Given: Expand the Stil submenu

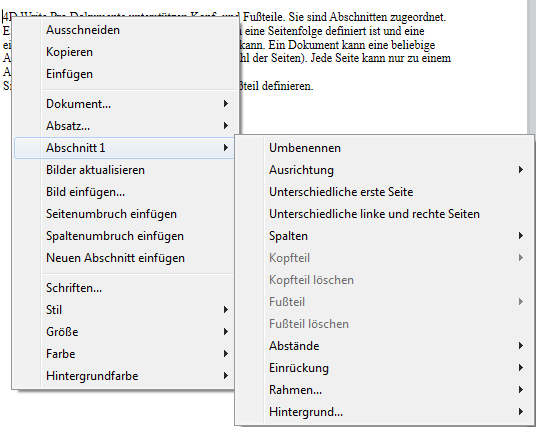Looking at the screenshot, I should click(x=125, y=310).
